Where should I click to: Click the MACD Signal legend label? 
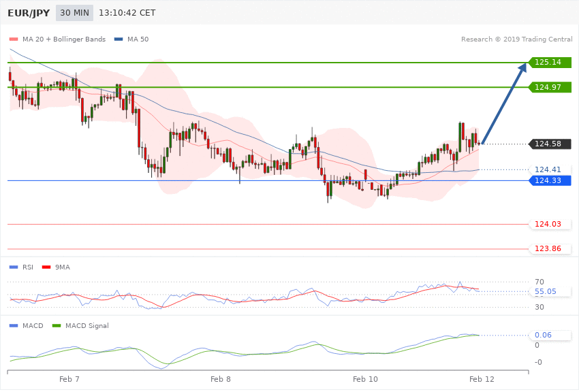coord(87,325)
